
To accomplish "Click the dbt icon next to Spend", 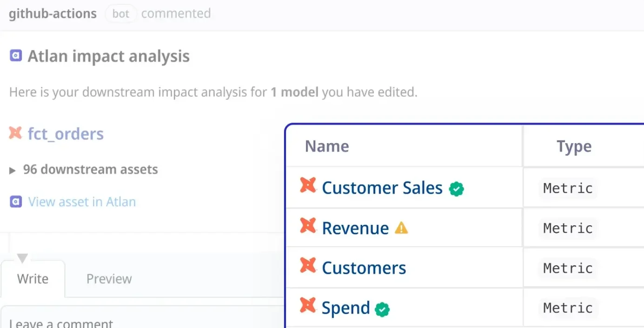I will (308, 307).
